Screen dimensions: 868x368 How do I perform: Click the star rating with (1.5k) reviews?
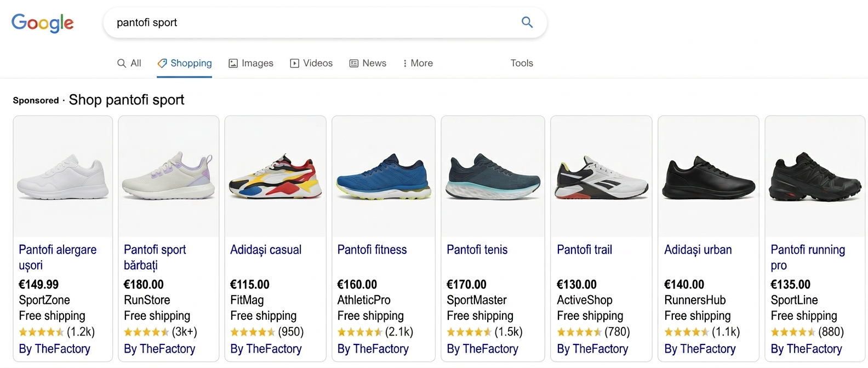click(485, 332)
